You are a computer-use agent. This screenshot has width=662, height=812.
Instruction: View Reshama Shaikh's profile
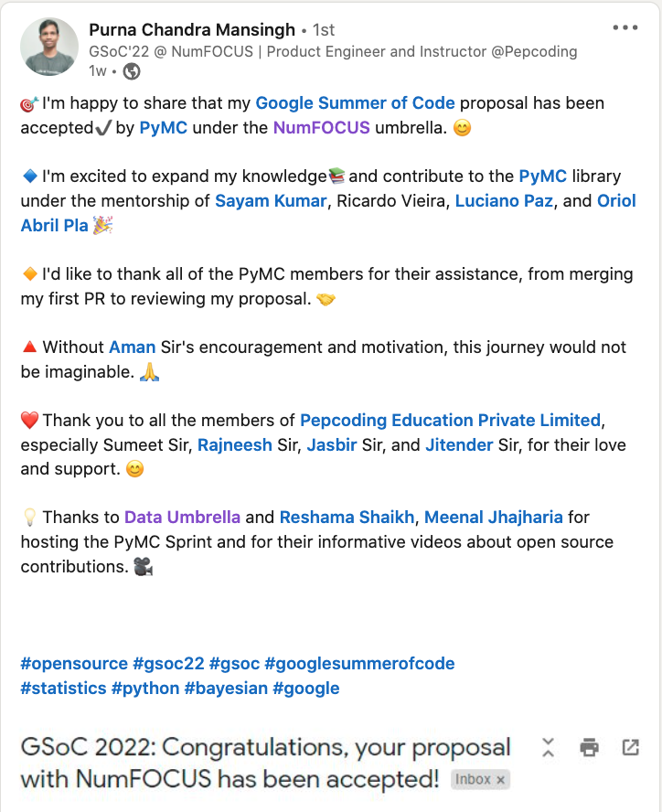pos(347,518)
